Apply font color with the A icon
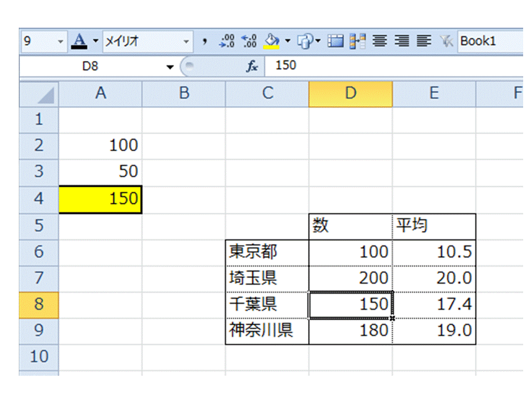Screen dimensions: 532x399 click(x=79, y=42)
